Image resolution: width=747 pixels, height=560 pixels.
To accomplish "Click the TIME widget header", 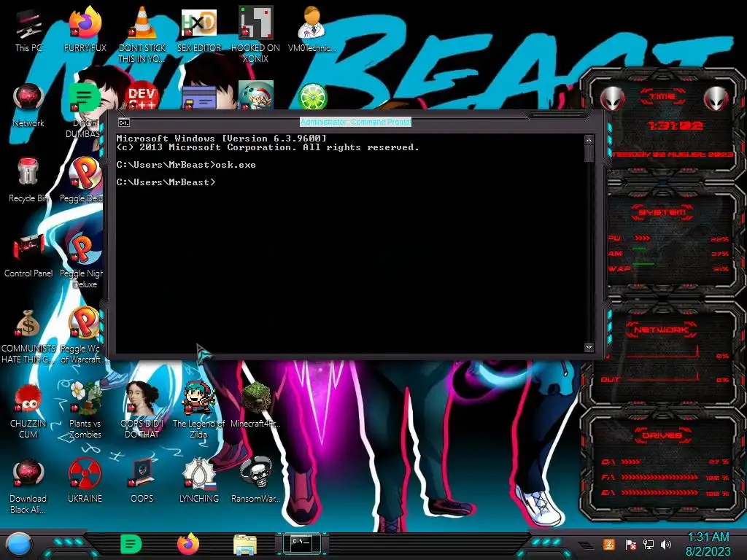I will click(662, 97).
